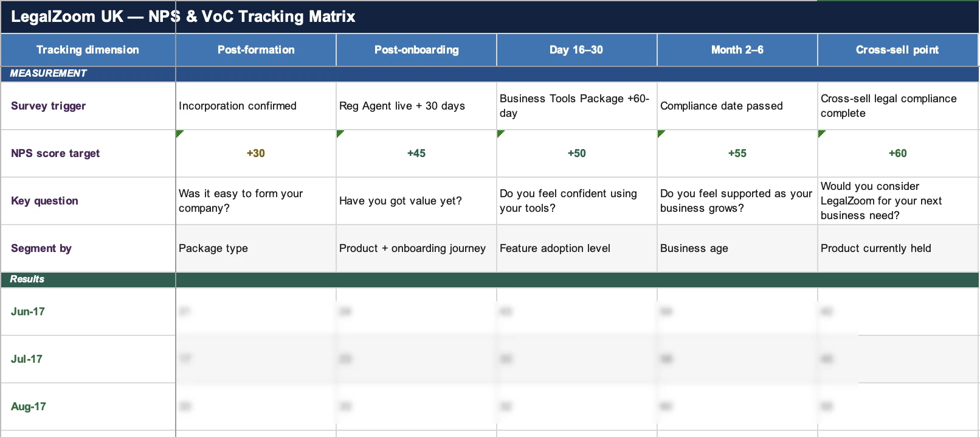Click the Incorporation confirmed cell
The height and width of the screenshot is (437, 980).
[x=238, y=106]
